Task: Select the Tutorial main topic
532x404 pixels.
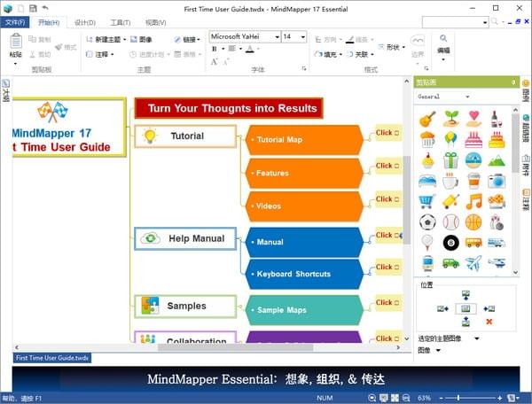Action: tap(185, 136)
